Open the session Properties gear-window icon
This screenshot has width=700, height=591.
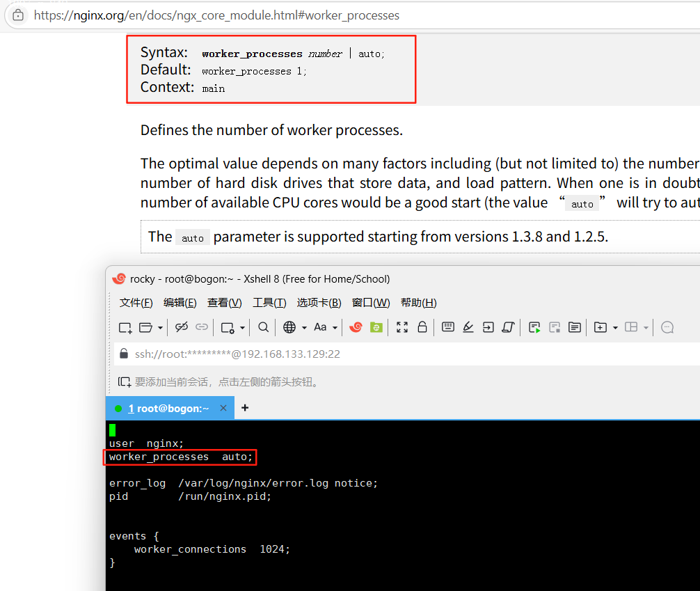(x=228, y=328)
